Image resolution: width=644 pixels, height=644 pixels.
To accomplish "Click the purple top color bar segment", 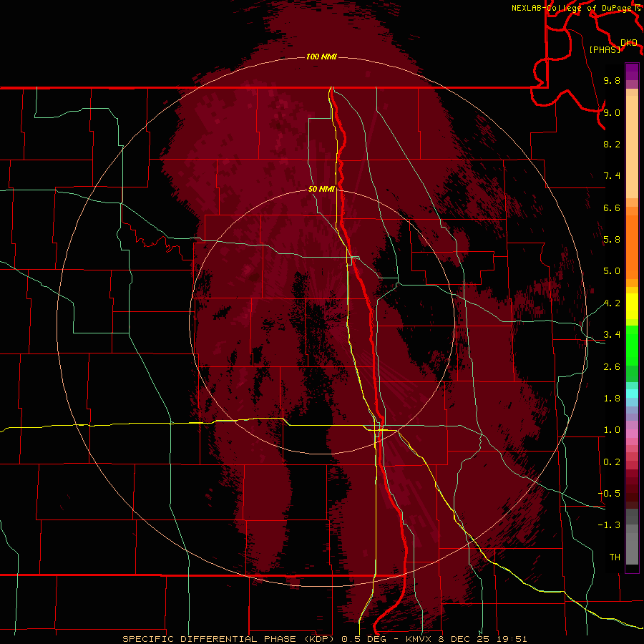I will coord(632,72).
